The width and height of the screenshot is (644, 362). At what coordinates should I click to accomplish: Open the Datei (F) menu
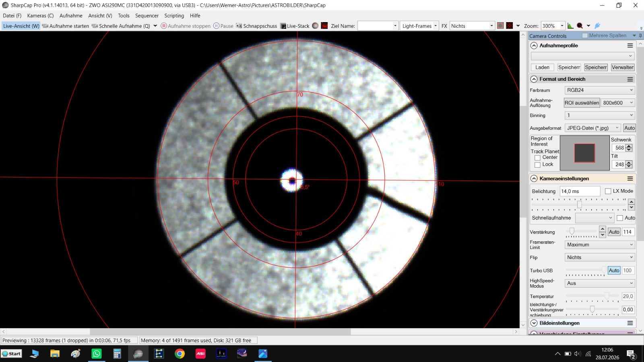(x=12, y=16)
